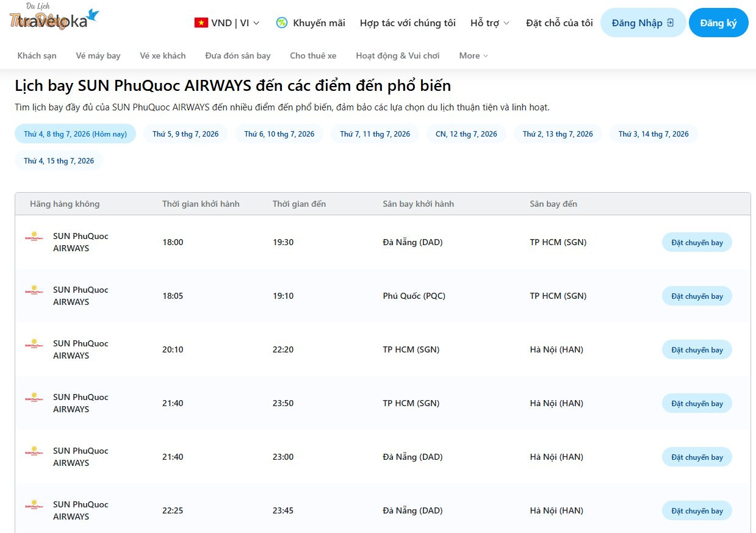
Task: Book the 21:40 Đà Nẵng to Hà Nội flight
Action: tap(697, 457)
